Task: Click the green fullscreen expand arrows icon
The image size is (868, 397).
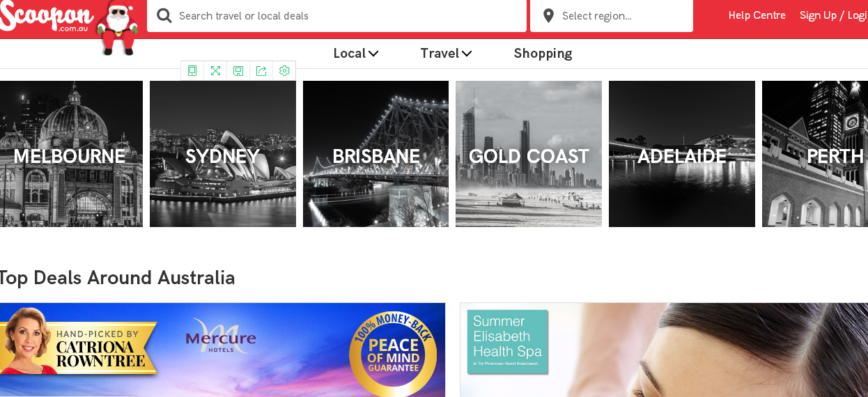Action: (215, 71)
